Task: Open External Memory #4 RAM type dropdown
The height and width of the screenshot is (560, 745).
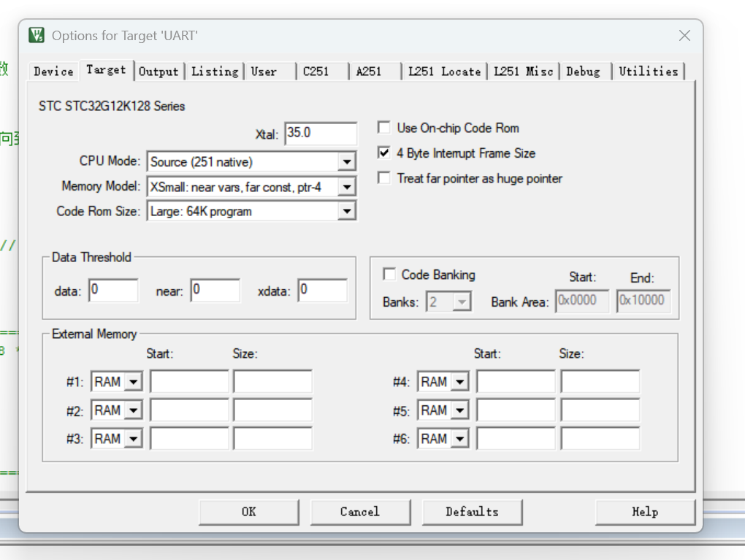Action: pyautogui.click(x=459, y=382)
